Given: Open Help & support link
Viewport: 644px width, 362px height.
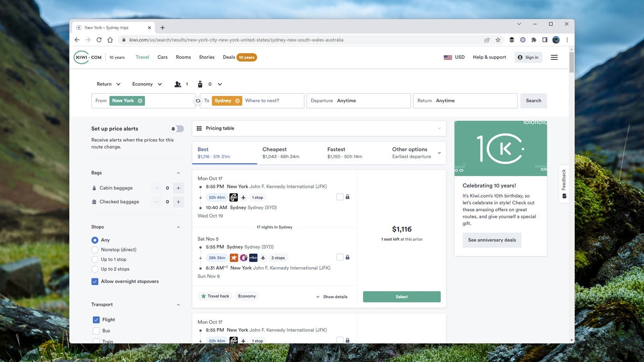Looking at the screenshot, I should pyautogui.click(x=489, y=57).
